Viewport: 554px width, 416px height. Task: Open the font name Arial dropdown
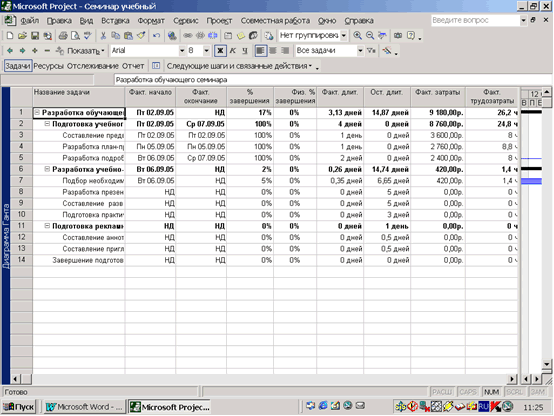pos(182,51)
